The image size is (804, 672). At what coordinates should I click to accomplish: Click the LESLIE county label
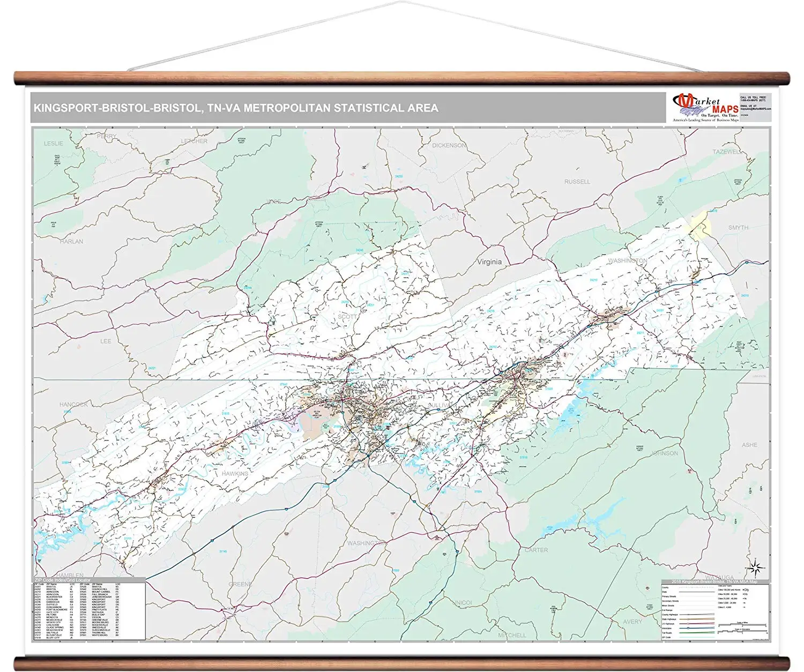[x=54, y=143]
